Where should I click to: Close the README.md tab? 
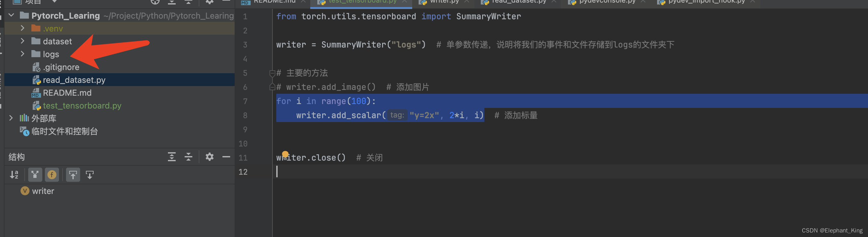(x=303, y=2)
